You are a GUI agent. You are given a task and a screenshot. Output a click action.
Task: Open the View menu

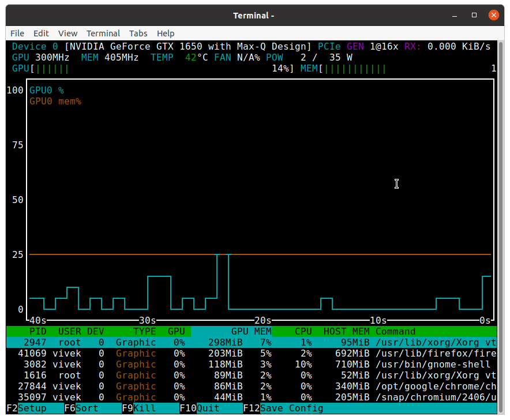point(67,33)
